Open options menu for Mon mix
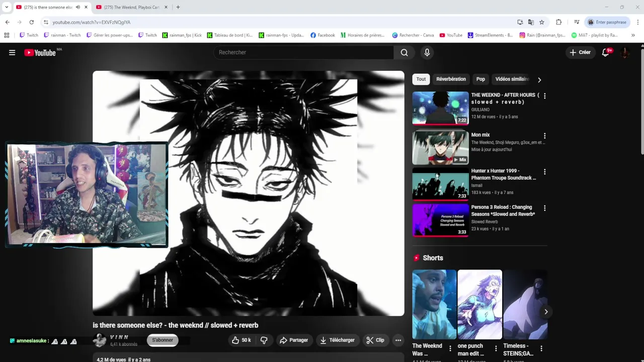644x362 pixels. tap(544, 136)
